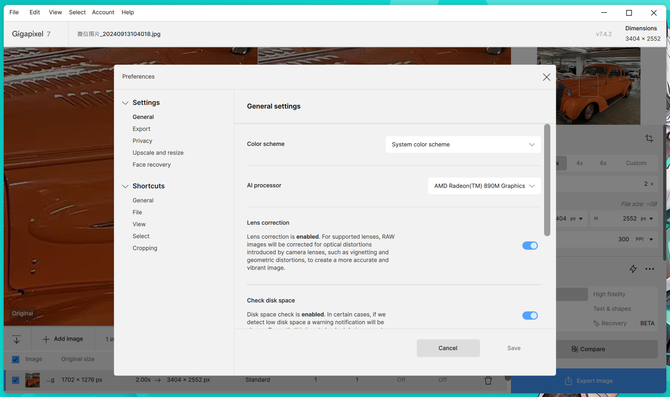Select the High fidelity model
The width and height of the screenshot is (670, 397).
pos(609,294)
